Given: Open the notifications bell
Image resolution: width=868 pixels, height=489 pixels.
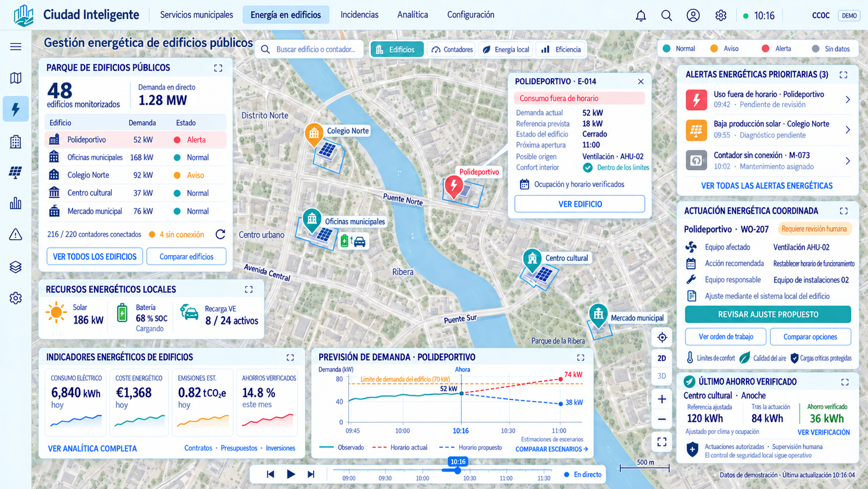Looking at the screenshot, I should point(641,16).
